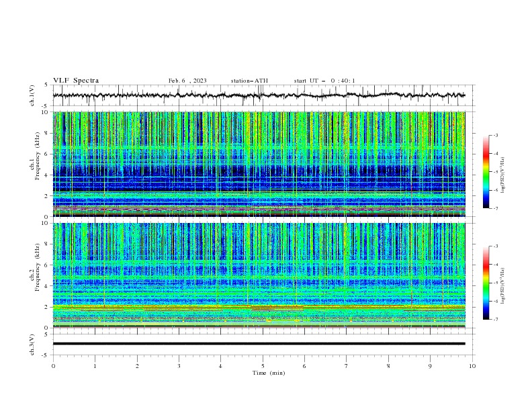Click the flat black ch.3 trace

[259, 344]
